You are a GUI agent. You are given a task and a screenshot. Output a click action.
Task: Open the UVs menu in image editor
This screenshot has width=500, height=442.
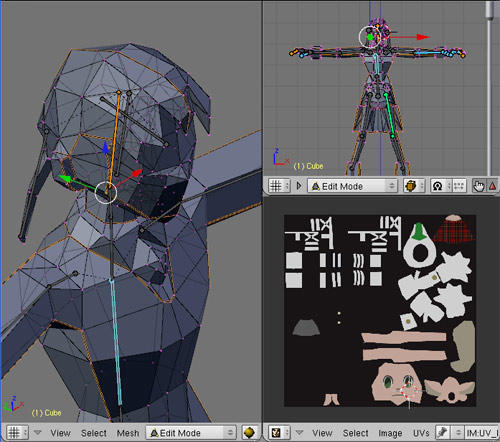[421, 433]
